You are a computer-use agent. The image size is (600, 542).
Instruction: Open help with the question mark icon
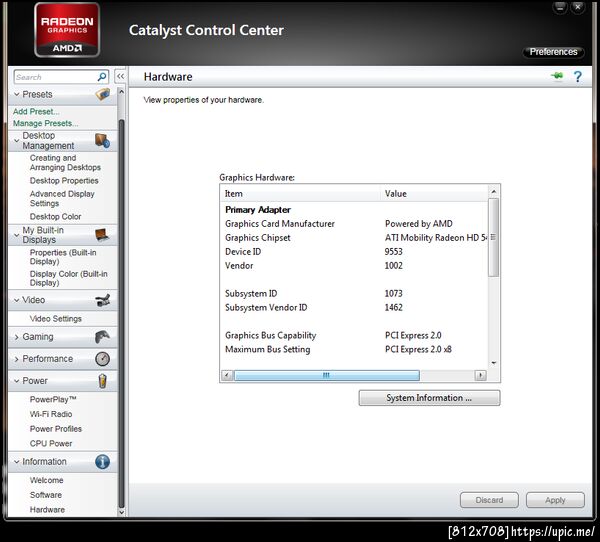pos(577,77)
